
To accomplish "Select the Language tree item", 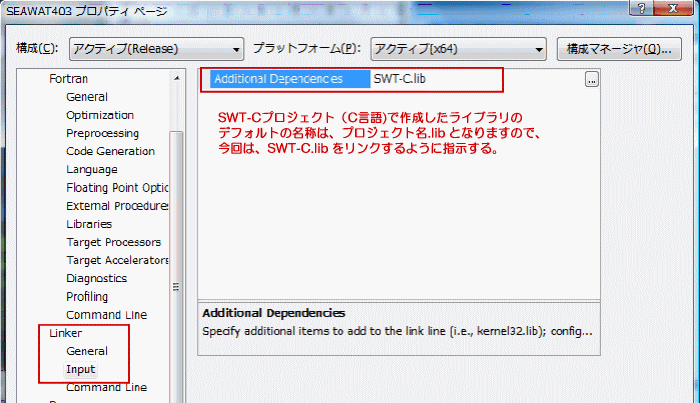I will coord(92,170).
